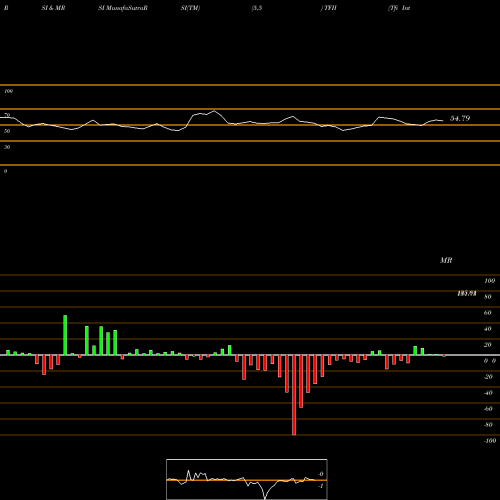The image size is (500, 500).
Task: Click the MR axis label 60
Action: (488, 313)
